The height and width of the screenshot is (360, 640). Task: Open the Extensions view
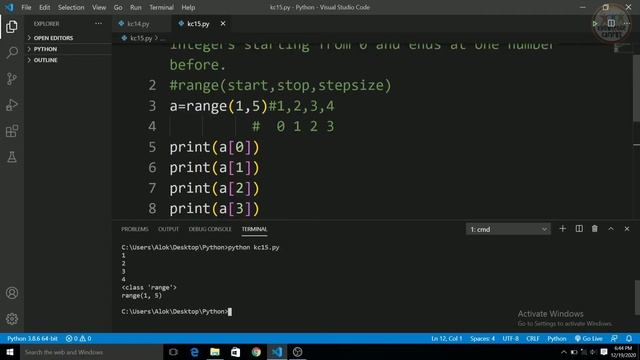pyautogui.click(x=12, y=131)
